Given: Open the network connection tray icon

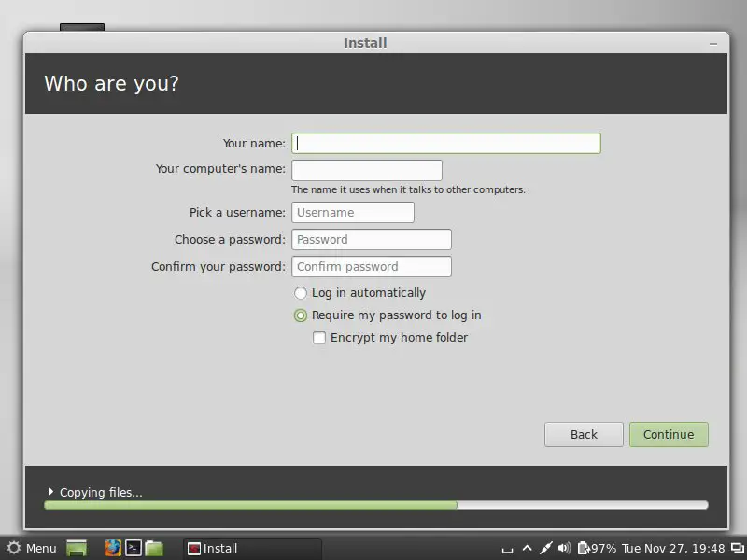Looking at the screenshot, I should [545, 549].
